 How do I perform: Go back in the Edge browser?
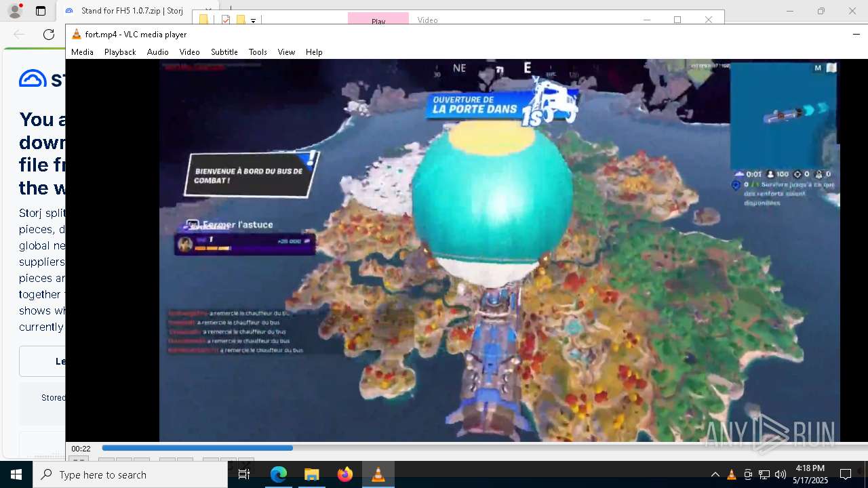click(x=19, y=35)
